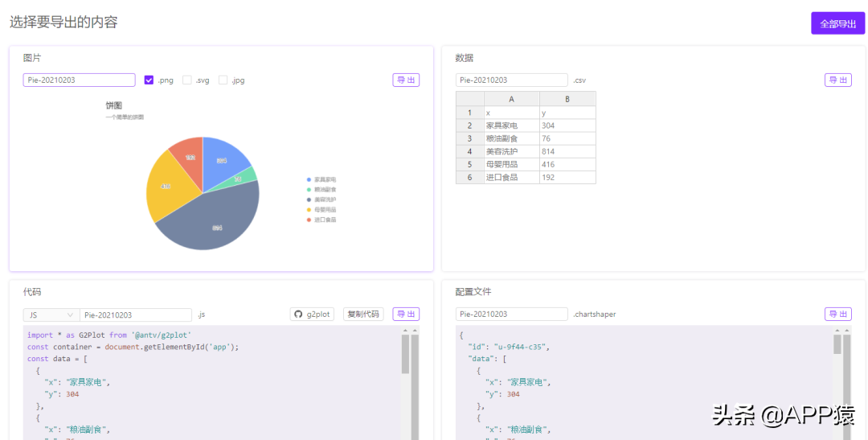Image resolution: width=868 pixels, height=440 pixels.
Task: Click the "id": "u-9f44-c35" config line
Action: coord(509,347)
